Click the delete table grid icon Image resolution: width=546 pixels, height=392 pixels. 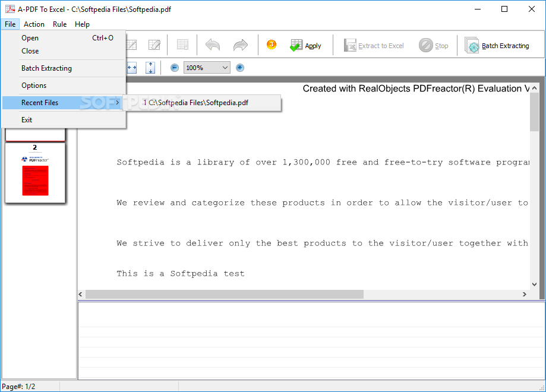tap(182, 45)
